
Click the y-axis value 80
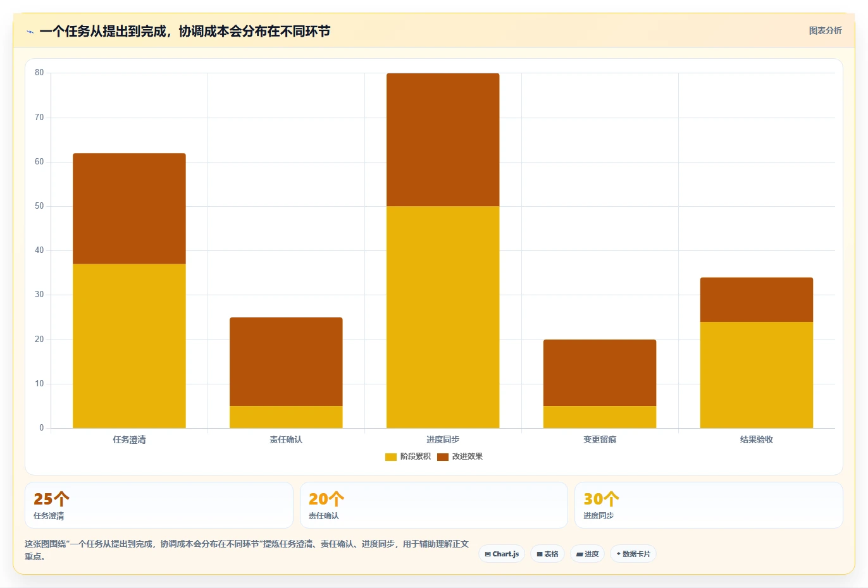point(39,73)
